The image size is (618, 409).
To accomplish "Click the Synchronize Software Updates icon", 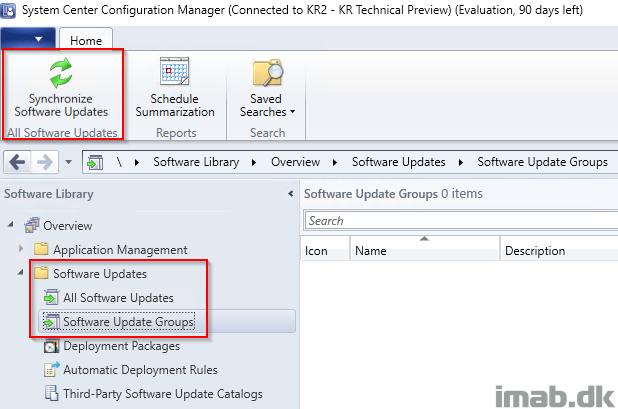I will click(x=61, y=72).
